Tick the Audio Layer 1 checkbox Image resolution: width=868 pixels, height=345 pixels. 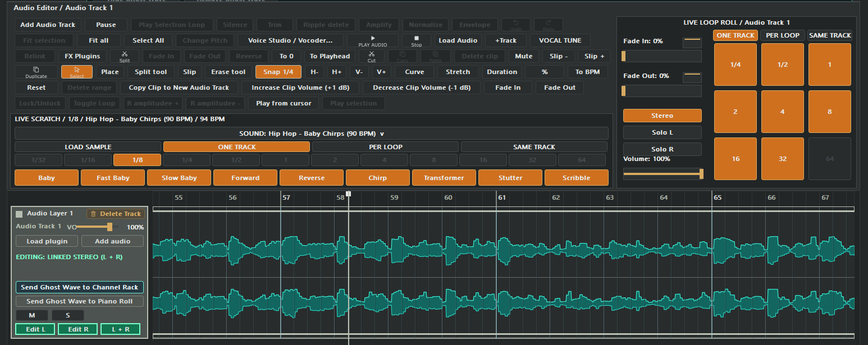(19, 214)
